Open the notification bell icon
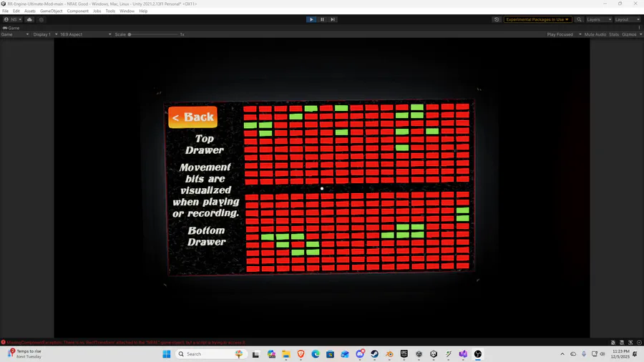This screenshot has width=644, height=362. tap(635, 354)
